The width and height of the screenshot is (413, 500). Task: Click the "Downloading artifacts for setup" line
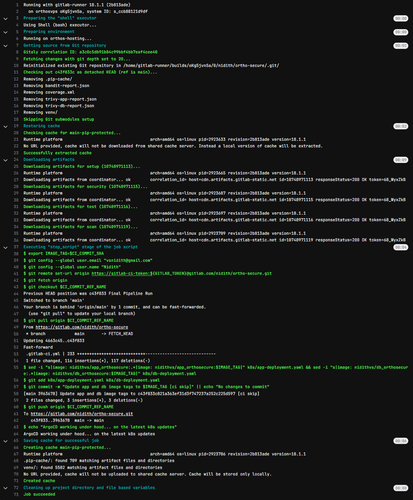(x=82, y=166)
